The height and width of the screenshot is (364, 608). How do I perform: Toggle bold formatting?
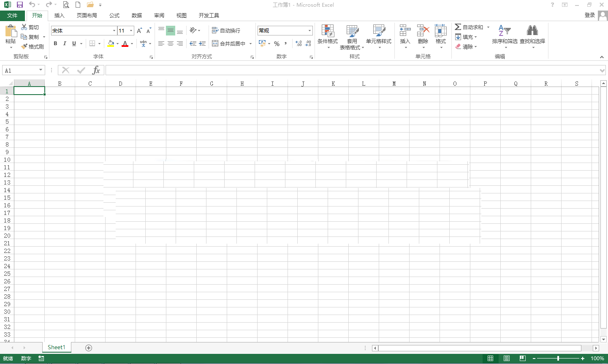[55, 43]
